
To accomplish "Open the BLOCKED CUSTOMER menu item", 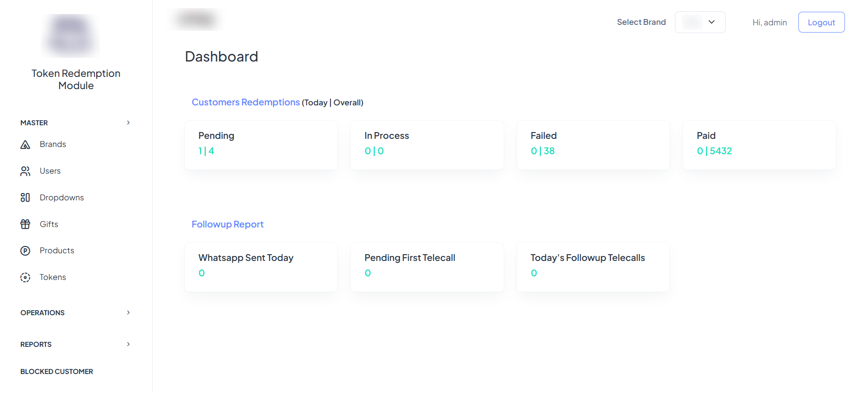I will click(x=57, y=371).
